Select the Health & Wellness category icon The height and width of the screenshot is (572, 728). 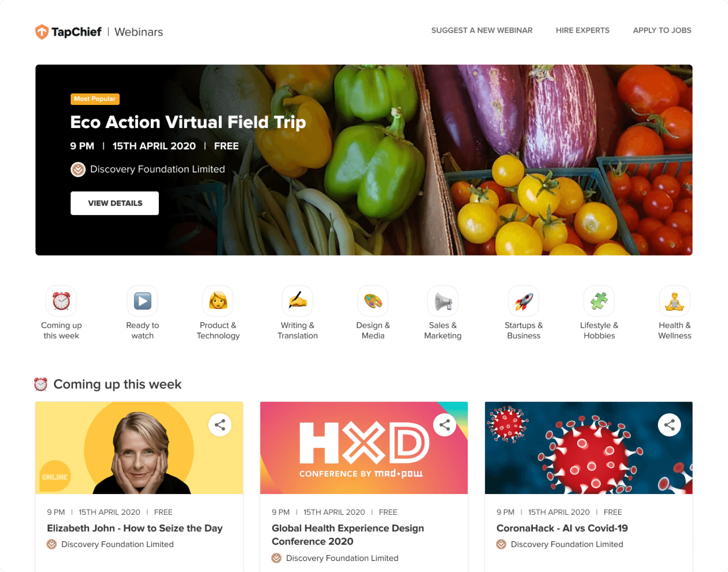click(x=675, y=301)
